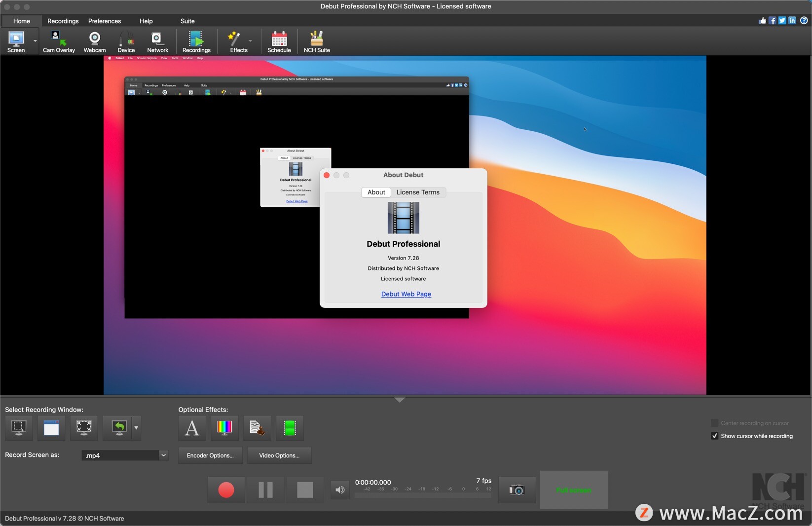Click the Distributed by NCH Software text
Screen dimensions: 812x526
coord(404,268)
